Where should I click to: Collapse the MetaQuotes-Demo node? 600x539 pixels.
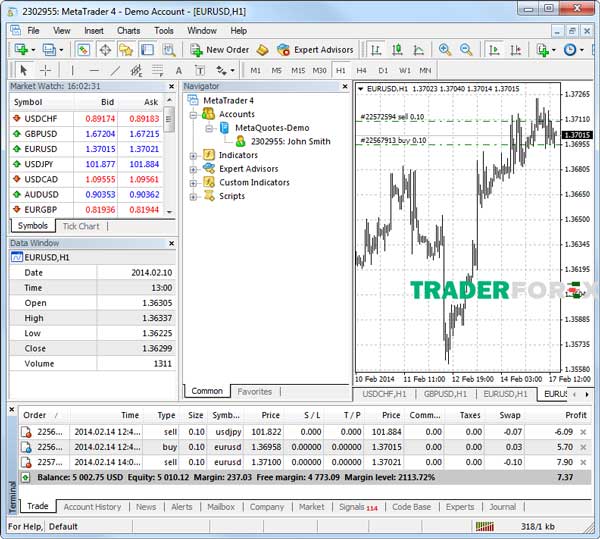[x=209, y=128]
